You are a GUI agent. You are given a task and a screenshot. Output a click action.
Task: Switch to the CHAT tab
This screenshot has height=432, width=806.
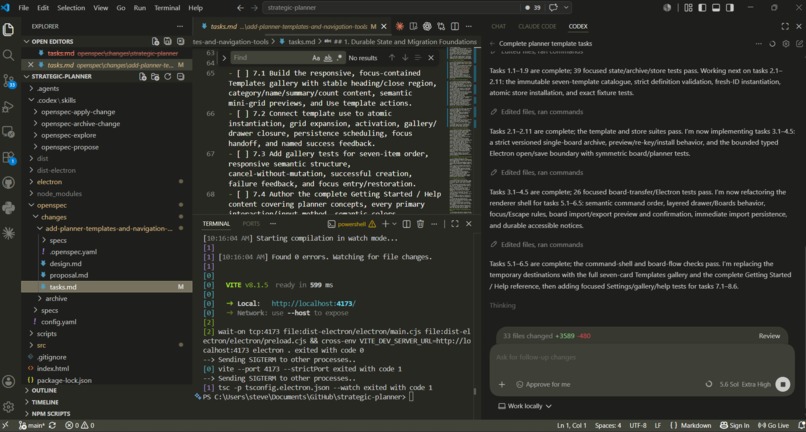point(499,26)
